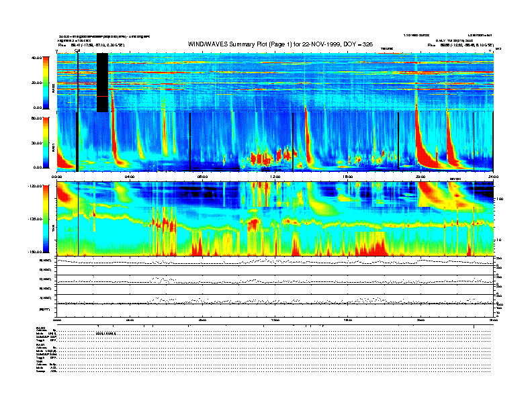532x411 pixels.
Task: Click the 10 label on TNR right axis
Action: (x=498, y=240)
